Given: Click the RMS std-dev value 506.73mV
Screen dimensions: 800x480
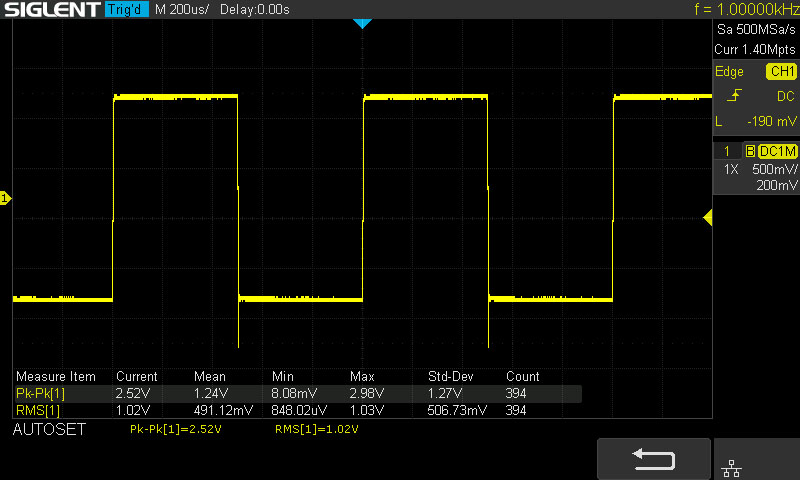Looking at the screenshot, I should coord(457,410).
